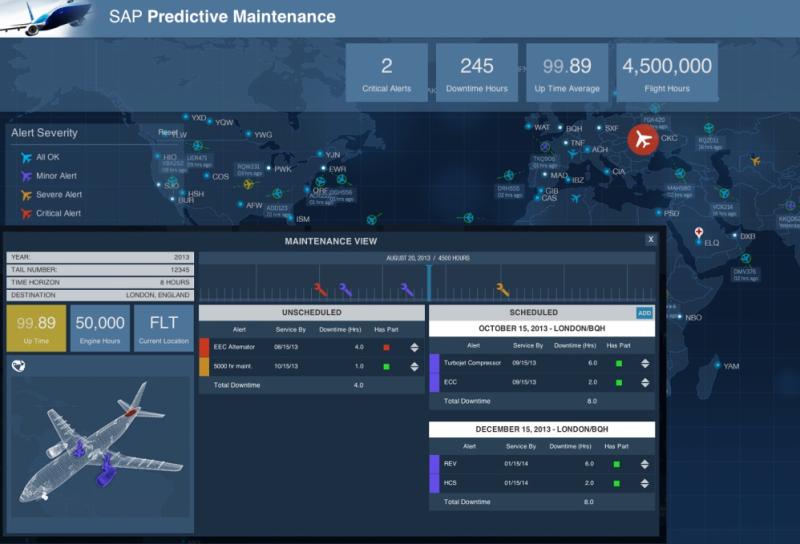The image size is (800, 544).
Task: Click the yellow Up Time 99.89 tile
Action: pos(36,328)
